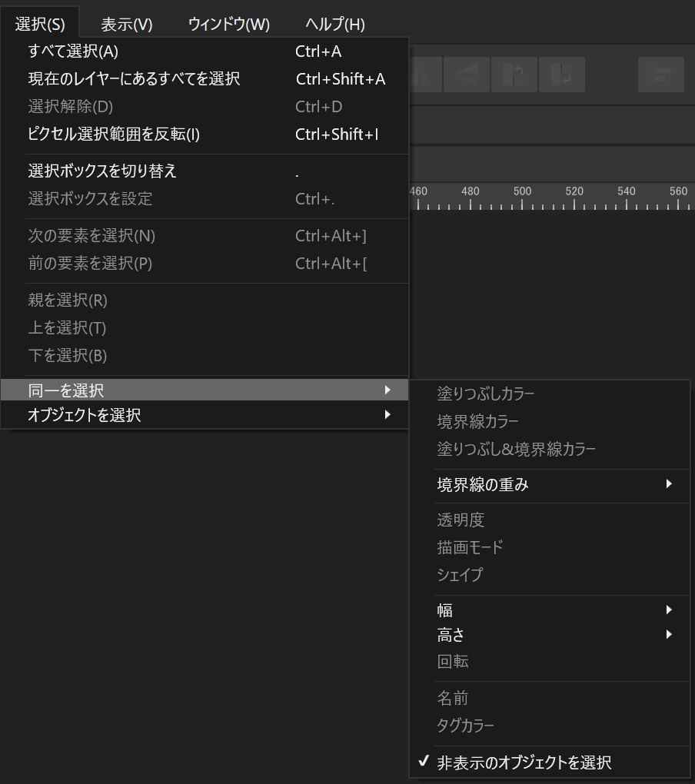Open the alignment options icon at top right
The width and height of the screenshot is (695, 784).
(661, 75)
